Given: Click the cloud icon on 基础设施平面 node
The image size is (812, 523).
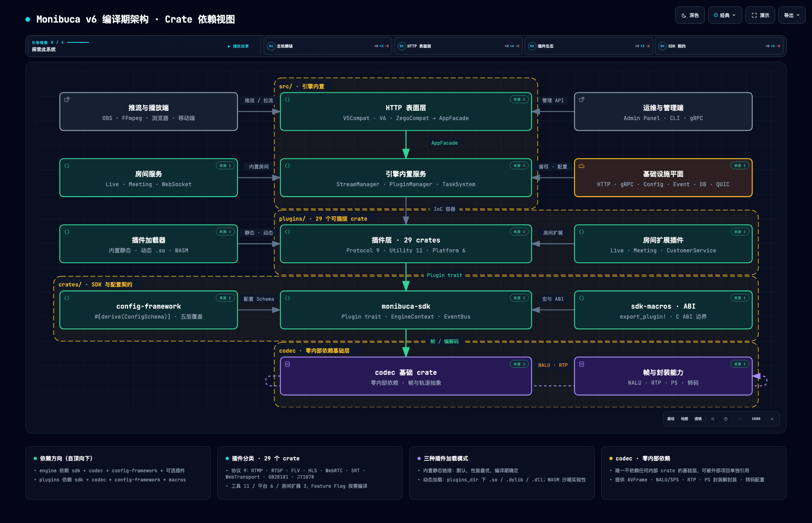Looking at the screenshot, I should coord(582,166).
